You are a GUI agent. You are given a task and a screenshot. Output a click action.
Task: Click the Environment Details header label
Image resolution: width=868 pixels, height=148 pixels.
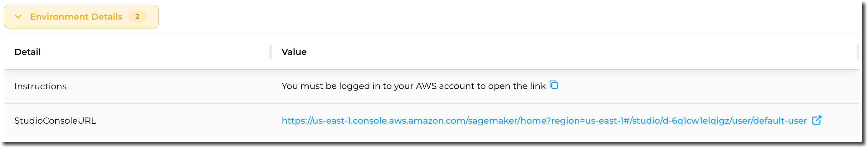click(x=76, y=17)
